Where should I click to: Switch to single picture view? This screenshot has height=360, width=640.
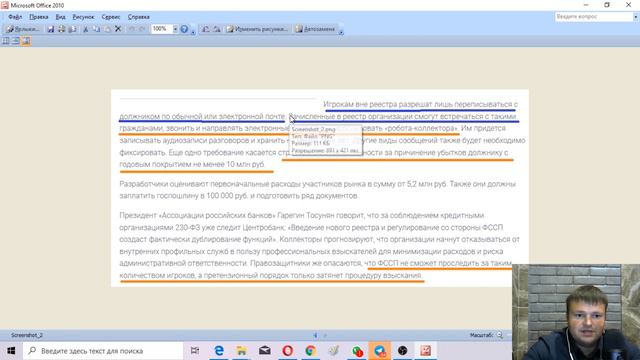click(x=26, y=41)
